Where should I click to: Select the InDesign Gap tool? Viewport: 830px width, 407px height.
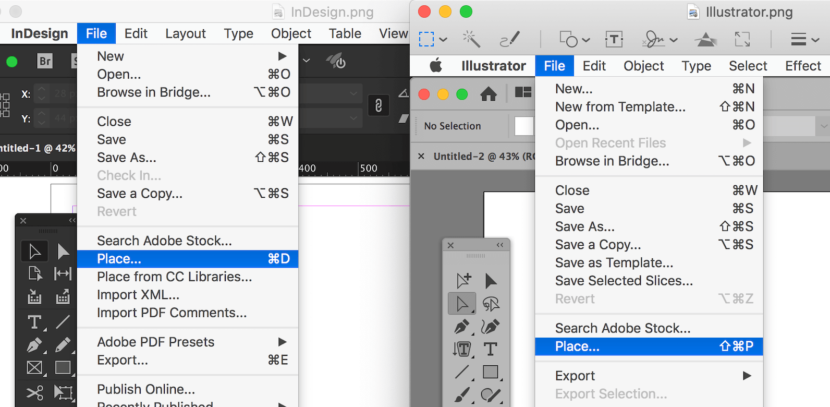tap(63, 274)
